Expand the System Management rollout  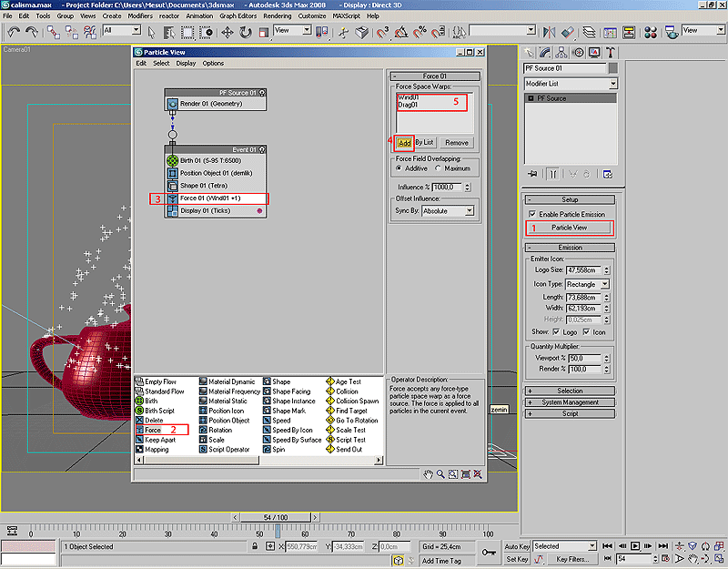click(570, 401)
